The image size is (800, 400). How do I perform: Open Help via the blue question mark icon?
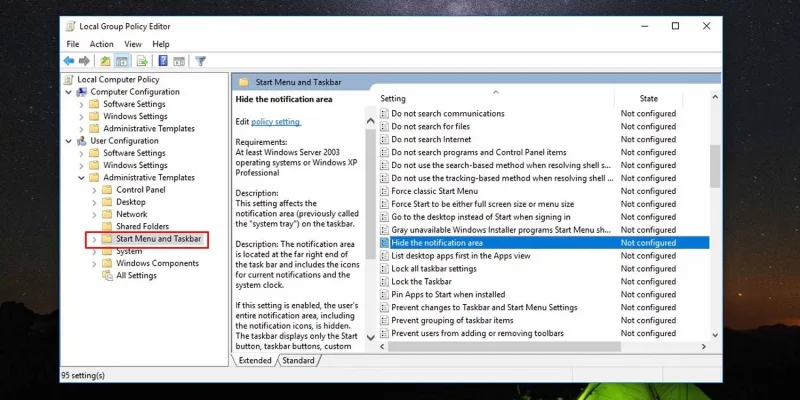(163, 61)
